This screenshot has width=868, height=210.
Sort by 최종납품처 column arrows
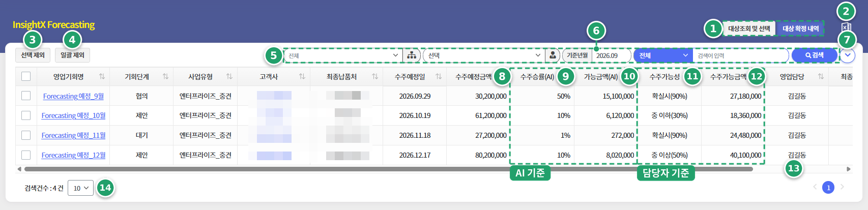click(375, 76)
